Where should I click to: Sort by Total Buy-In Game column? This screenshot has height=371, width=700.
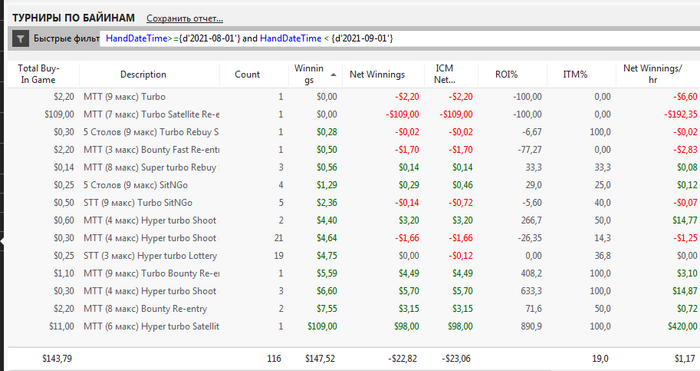[x=38, y=74]
